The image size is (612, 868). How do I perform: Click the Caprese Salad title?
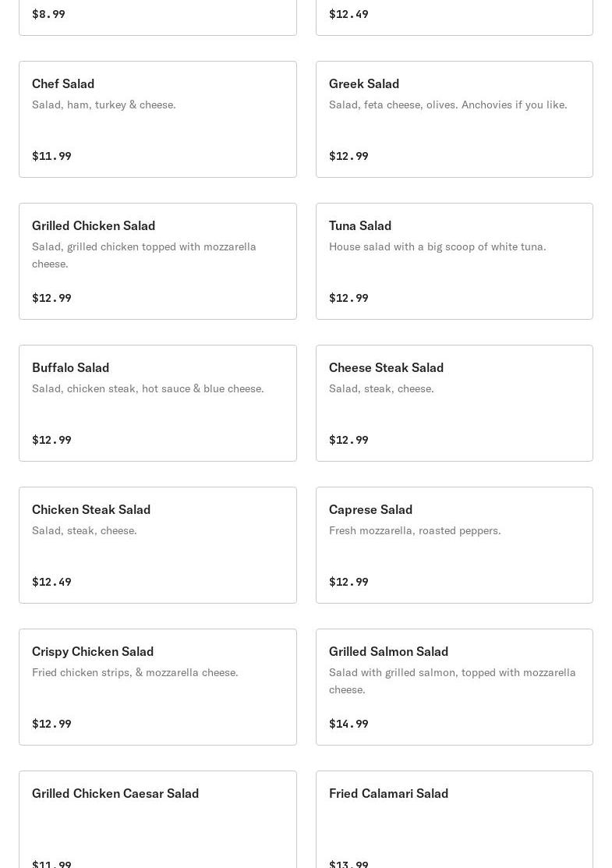pos(370,509)
